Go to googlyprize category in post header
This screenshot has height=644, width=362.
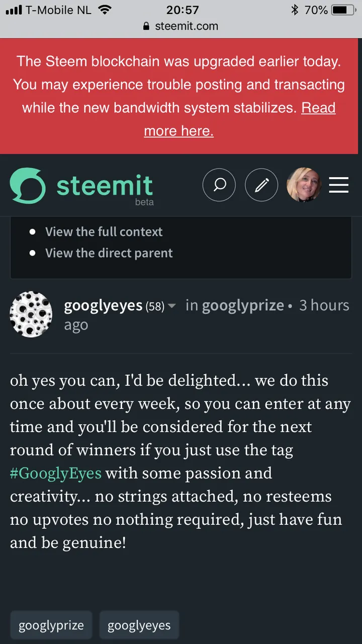point(243,305)
